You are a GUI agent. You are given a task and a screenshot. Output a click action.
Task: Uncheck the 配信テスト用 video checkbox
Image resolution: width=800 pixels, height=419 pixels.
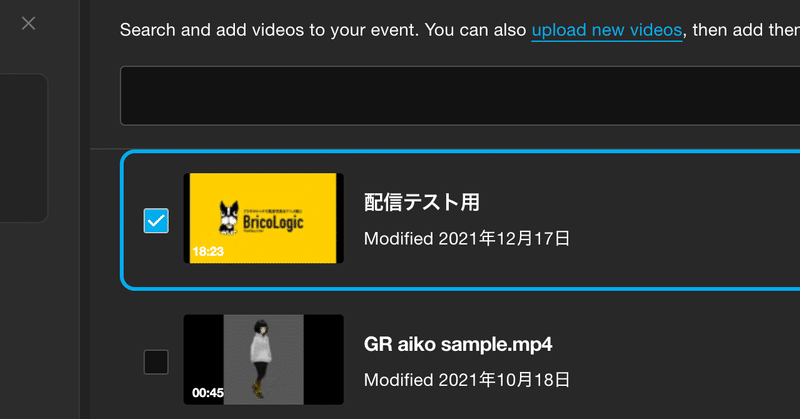[x=156, y=220]
